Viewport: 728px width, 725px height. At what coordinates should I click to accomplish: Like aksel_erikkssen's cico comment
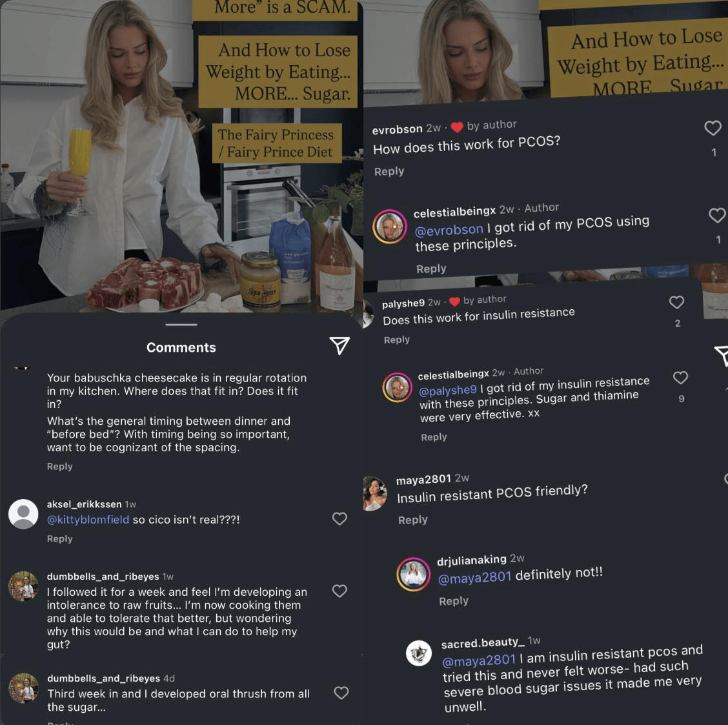(x=340, y=518)
